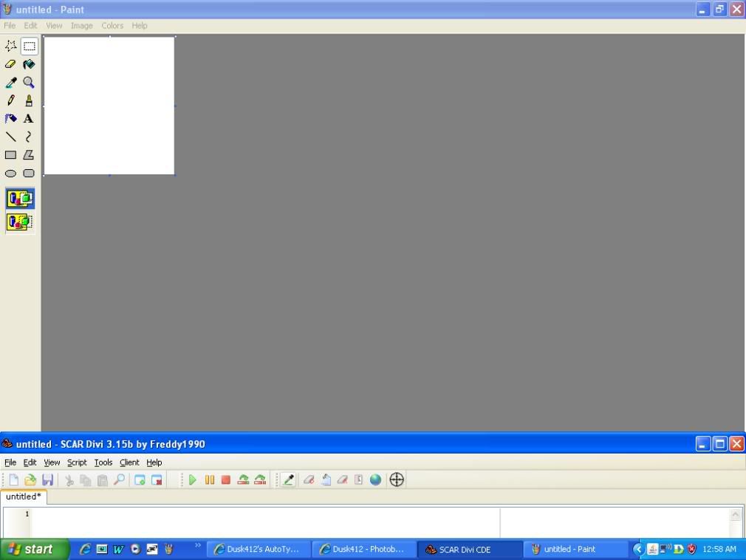746x560 pixels.
Task: Click the SCAR color picker eyedropper icon
Action: [x=289, y=479]
